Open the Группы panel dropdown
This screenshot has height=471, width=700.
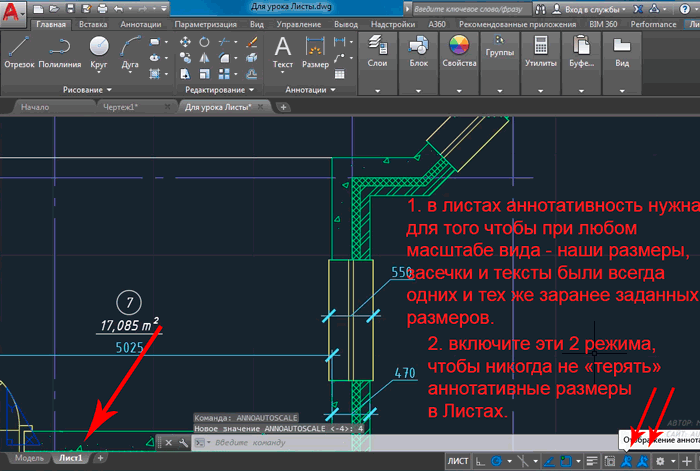point(500,91)
